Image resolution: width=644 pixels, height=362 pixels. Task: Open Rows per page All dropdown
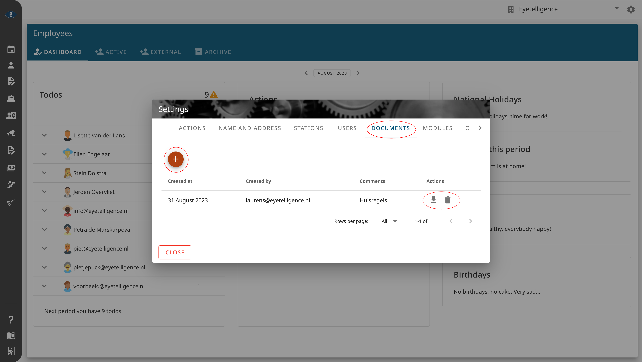click(390, 221)
